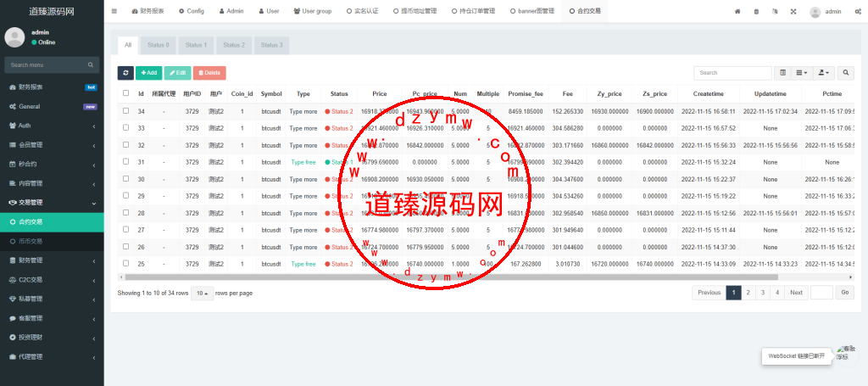Collapse 交易管理 sidebar menu
The width and height of the screenshot is (868, 386).
(x=52, y=203)
